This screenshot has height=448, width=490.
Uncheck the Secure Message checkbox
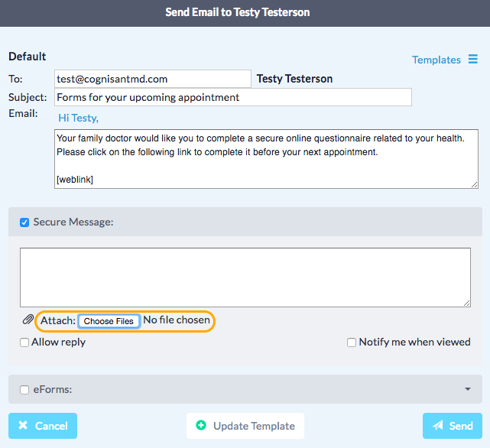pos(24,222)
